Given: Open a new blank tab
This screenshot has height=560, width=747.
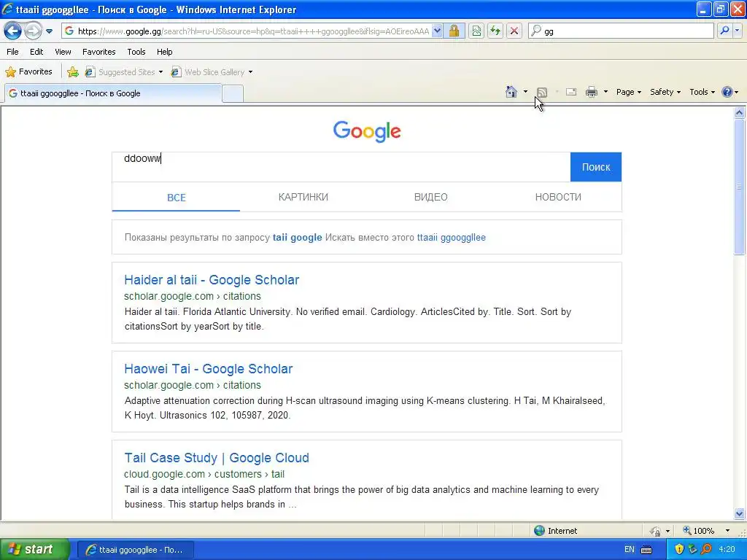Looking at the screenshot, I should point(233,94).
